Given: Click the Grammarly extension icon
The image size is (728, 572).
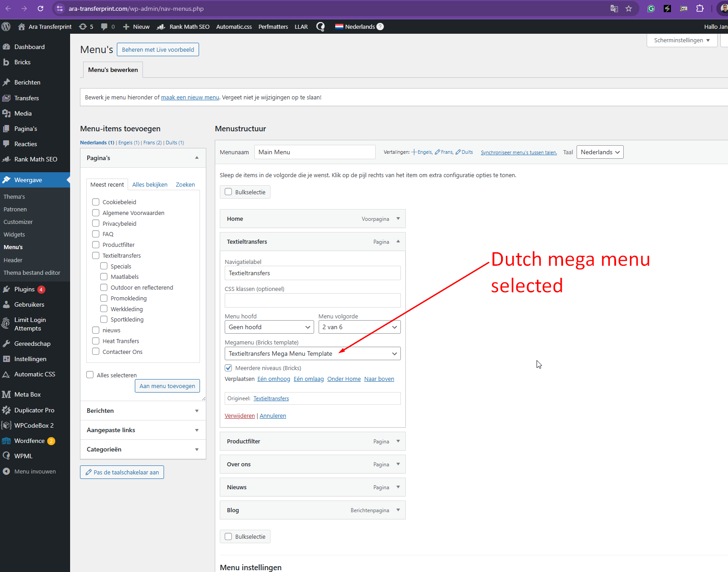Looking at the screenshot, I should (x=651, y=9).
